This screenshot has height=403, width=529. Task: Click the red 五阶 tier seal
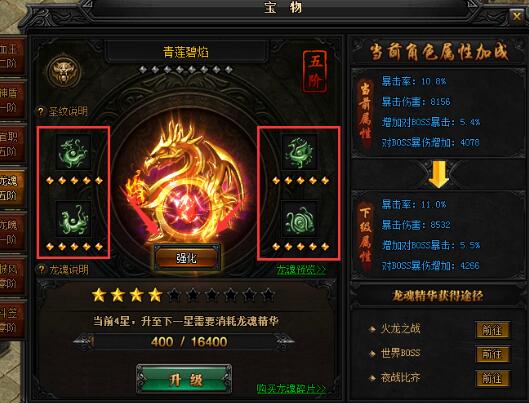pyautogui.click(x=315, y=71)
